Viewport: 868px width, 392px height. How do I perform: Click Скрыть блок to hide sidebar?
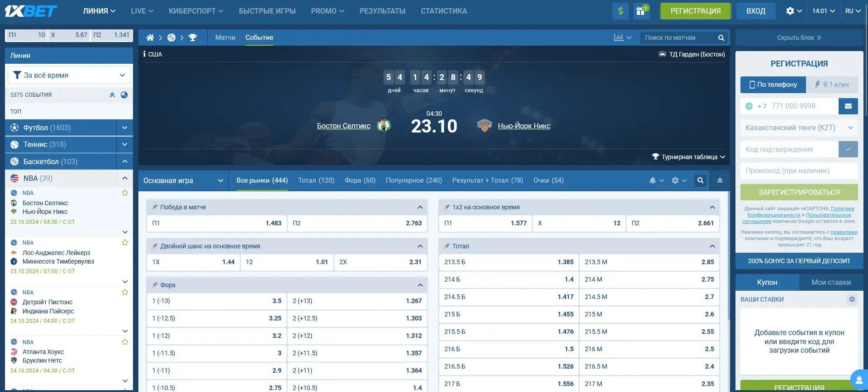pyautogui.click(x=799, y=38)
